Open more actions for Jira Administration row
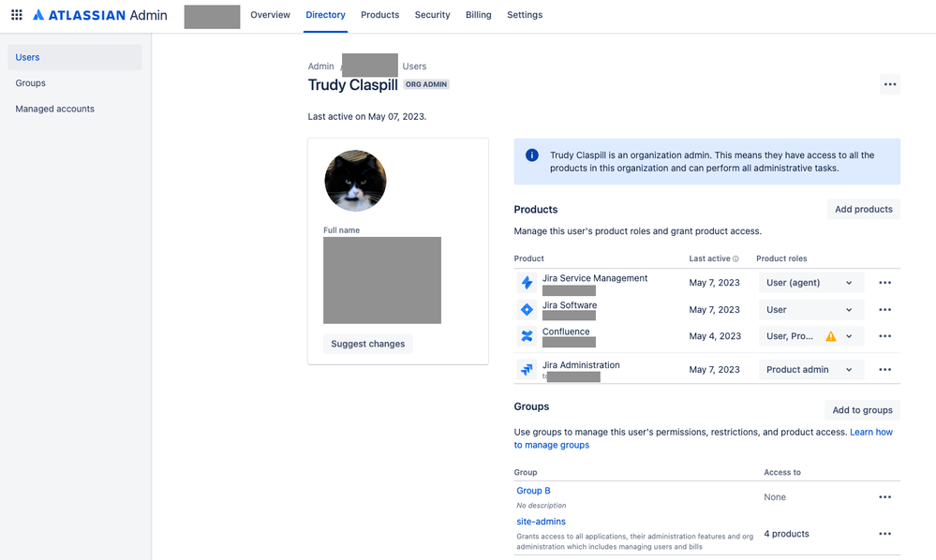This screenshot has height=560, width=936. coord(884,370)
